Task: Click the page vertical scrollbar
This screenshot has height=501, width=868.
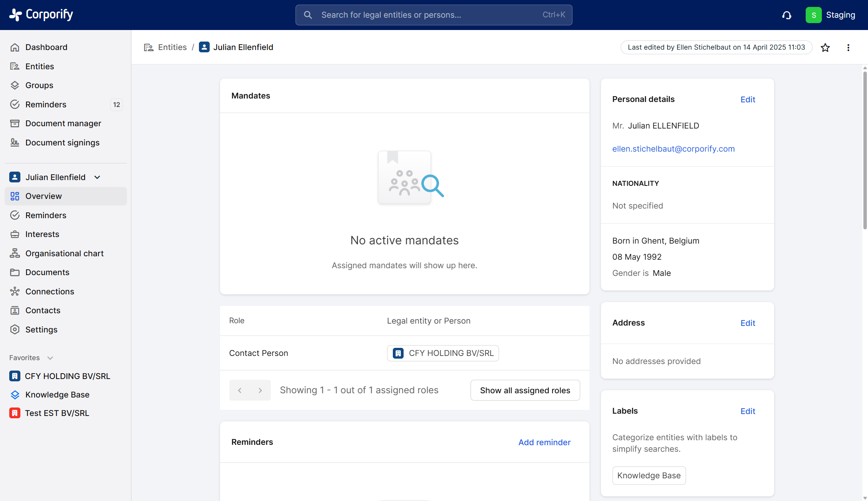Action: coord(865,150)
